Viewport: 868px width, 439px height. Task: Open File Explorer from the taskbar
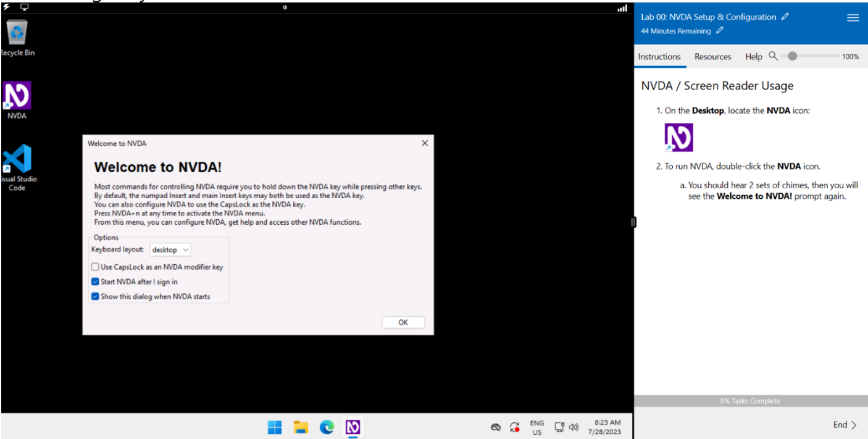[x=301, y=427]
